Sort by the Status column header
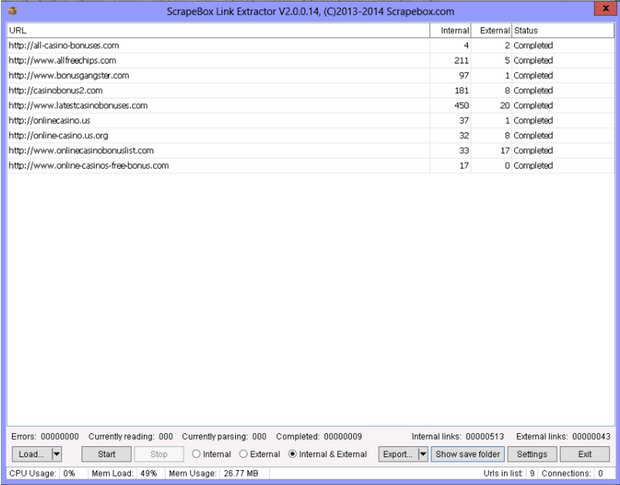The height and width of the screenshot is (485, 620). click(563, 30)
